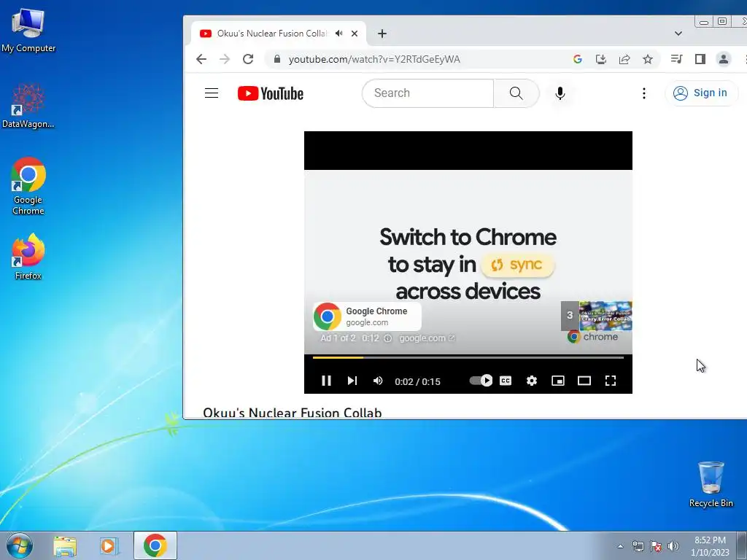The width and height of the screenshot is (747, 560).
Task: Open YouTube three-dot settings menu
Action: pos(644,93)
